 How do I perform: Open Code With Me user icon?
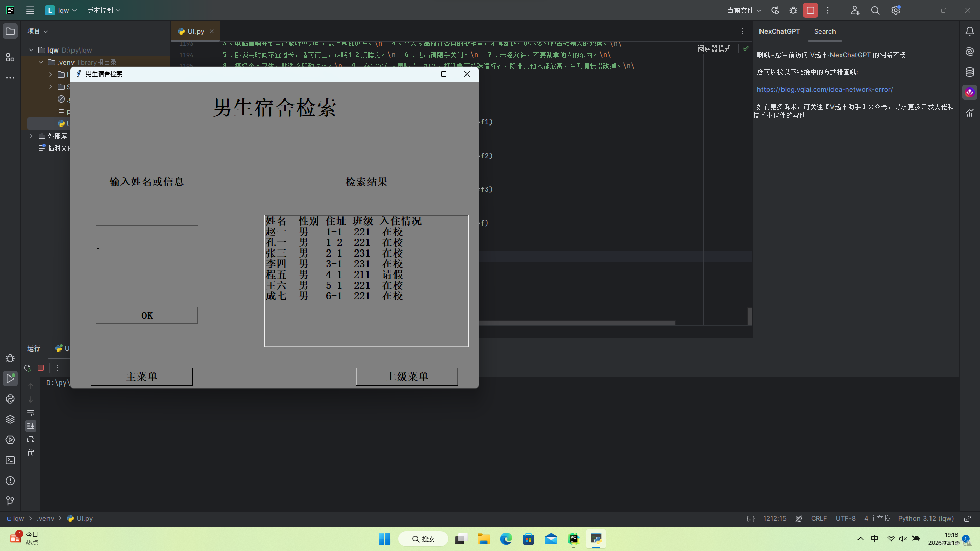[x=855, y=10]
